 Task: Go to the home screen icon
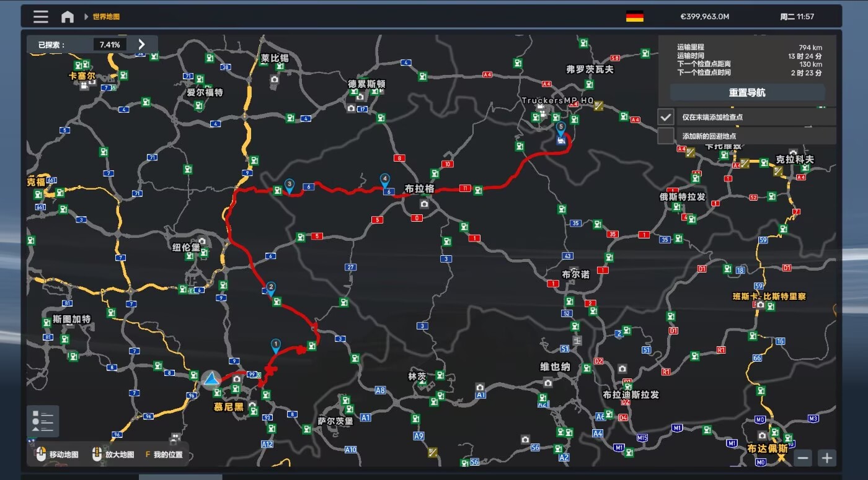tap(67, 17)
